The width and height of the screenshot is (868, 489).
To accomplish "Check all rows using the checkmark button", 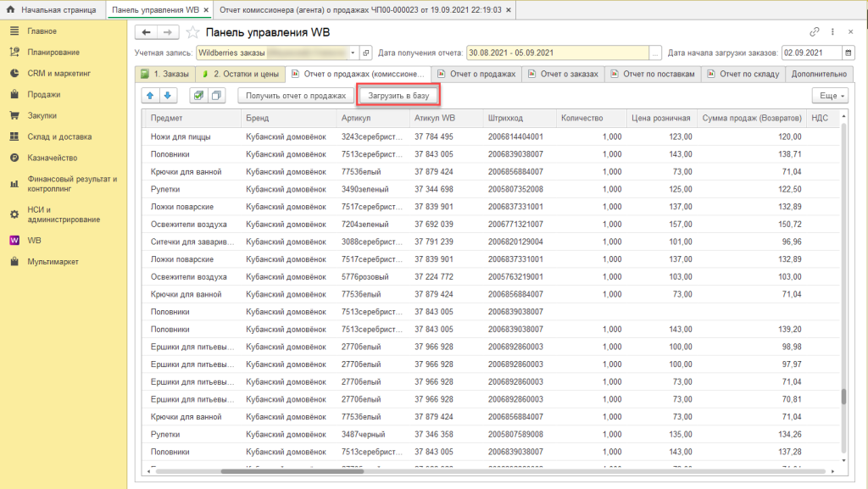I will pos(198,96).
